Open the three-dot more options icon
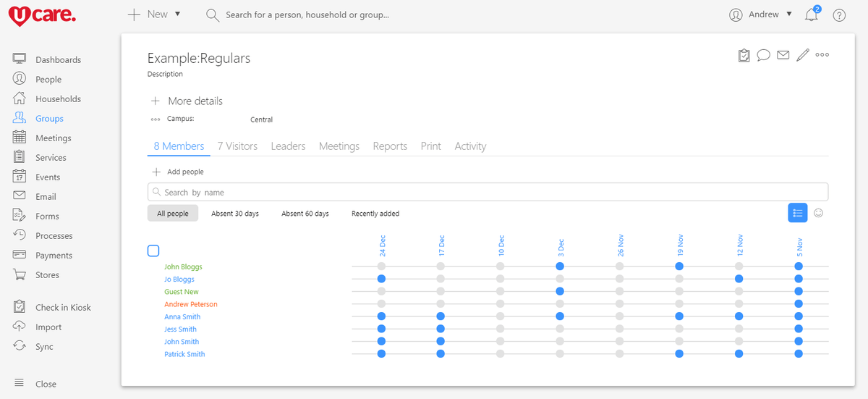The width and height of the screenshot is (868, 399). pos(822,55)
